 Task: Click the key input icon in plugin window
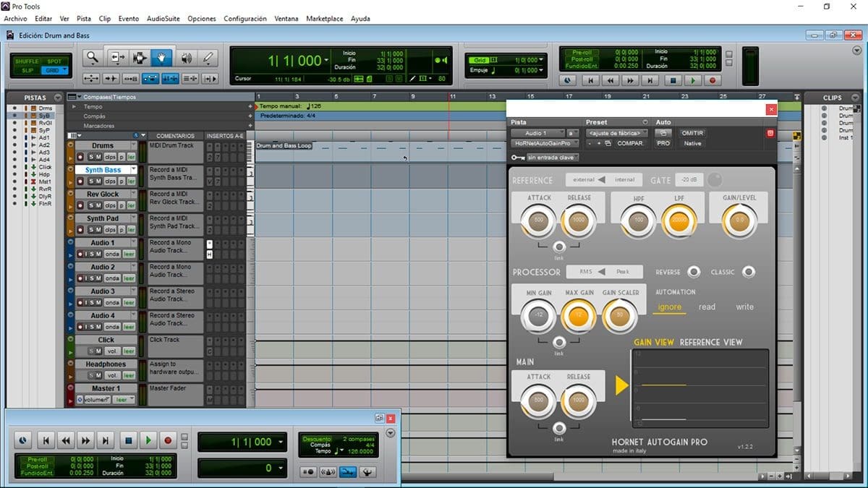pos(518,157)
